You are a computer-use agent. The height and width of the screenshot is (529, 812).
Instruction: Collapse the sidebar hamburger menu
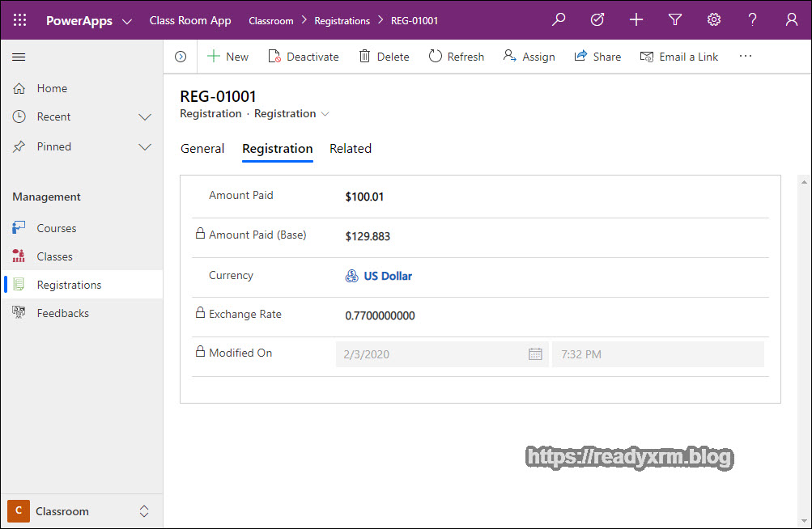[19, 57]
